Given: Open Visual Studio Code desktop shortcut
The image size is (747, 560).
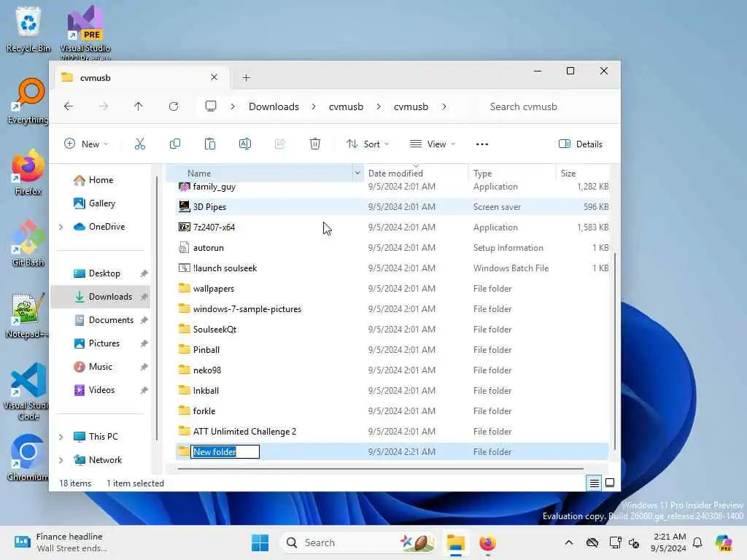Looking at the screenshot, I should point(28,392).
